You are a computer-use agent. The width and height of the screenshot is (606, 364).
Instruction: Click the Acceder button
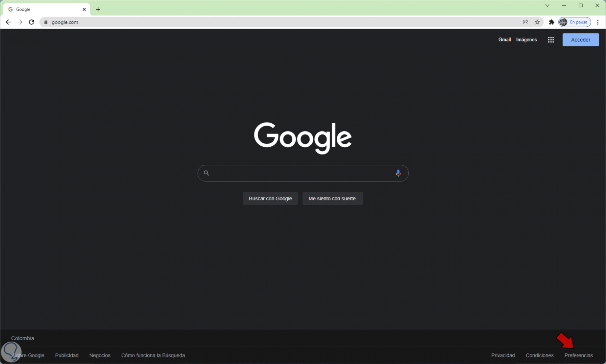pyautogui.click(x=580, y=40)
